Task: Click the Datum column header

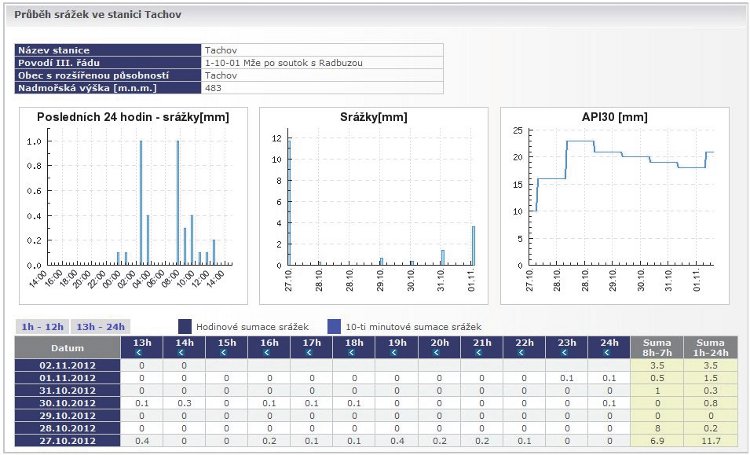Action: click(x=68, y=347)
